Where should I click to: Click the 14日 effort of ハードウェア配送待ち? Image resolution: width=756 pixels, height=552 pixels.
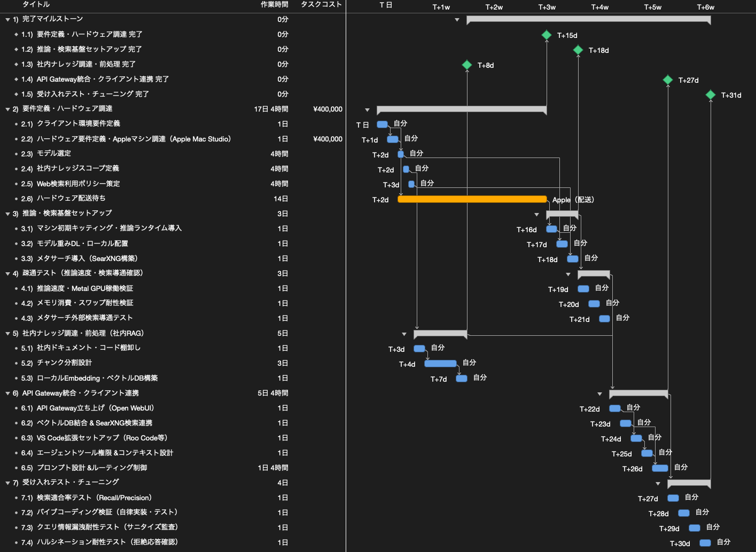[281, 199]
